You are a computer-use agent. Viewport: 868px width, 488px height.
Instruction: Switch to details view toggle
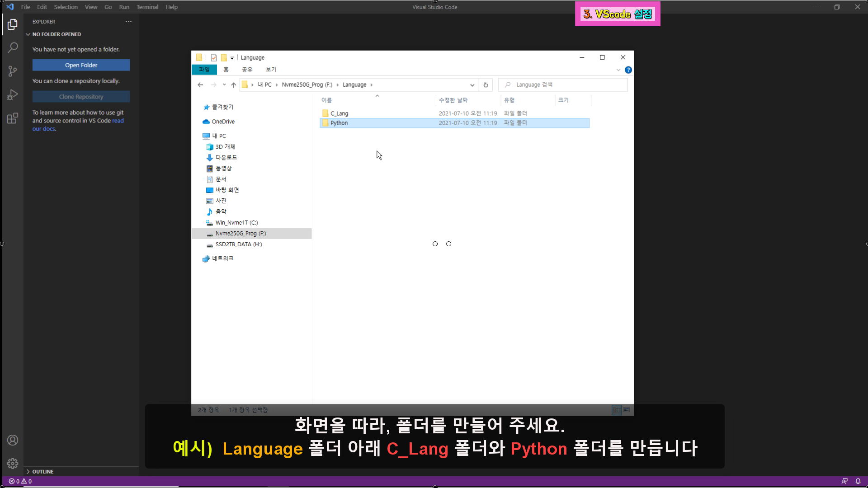[617, 410]
